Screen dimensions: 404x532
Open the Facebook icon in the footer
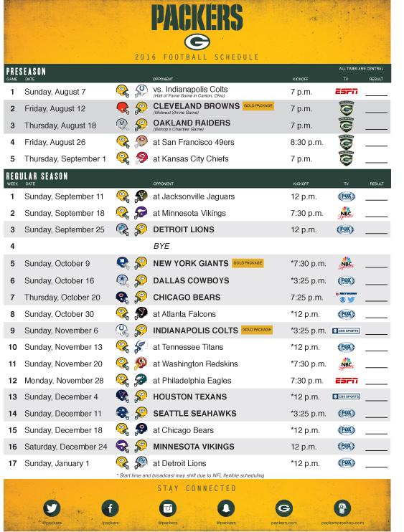click(x=110, y=508)
